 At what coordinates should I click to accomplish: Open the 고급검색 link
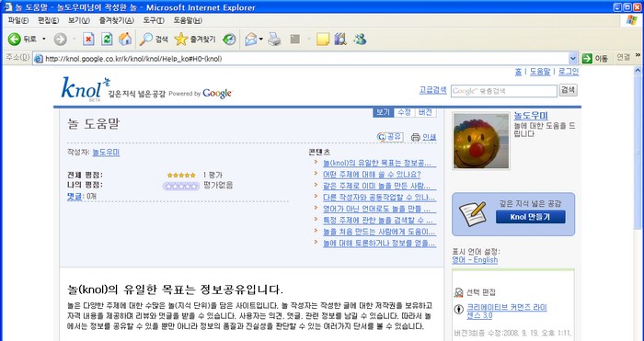(x=433, y=90)
